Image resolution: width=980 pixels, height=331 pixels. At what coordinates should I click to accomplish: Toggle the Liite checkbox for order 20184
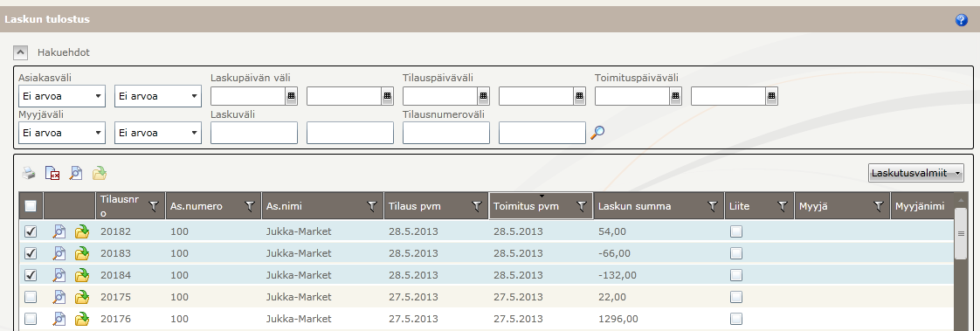[x=736, y=275]
